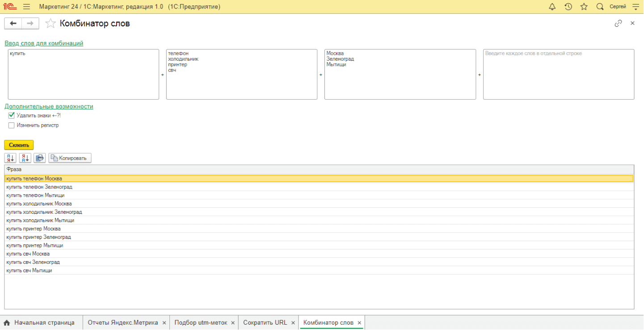Collapse Дополнительные возможности section

[x=49, y=106]
